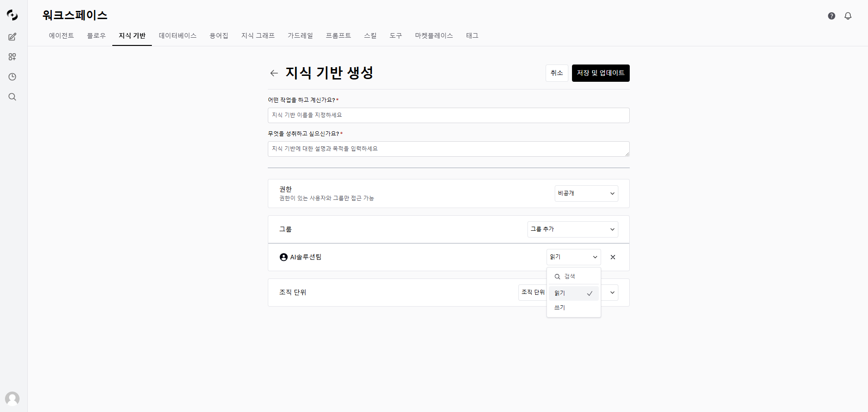Remove AI솔루션팀 group with the X icon
868x412 pixels.
pyautogui.click(x=613, y=257)
